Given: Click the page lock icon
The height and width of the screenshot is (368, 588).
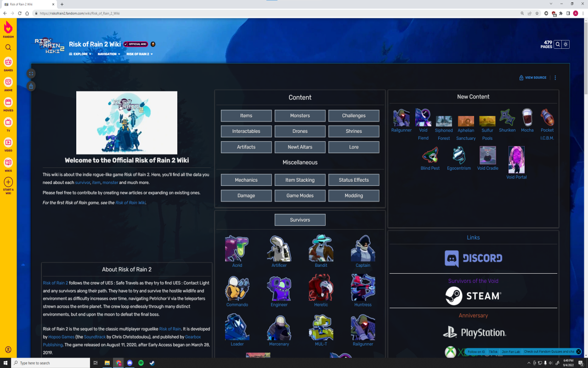Looking at the screenshot, I should pyautogui.click(x=31, y=86).
